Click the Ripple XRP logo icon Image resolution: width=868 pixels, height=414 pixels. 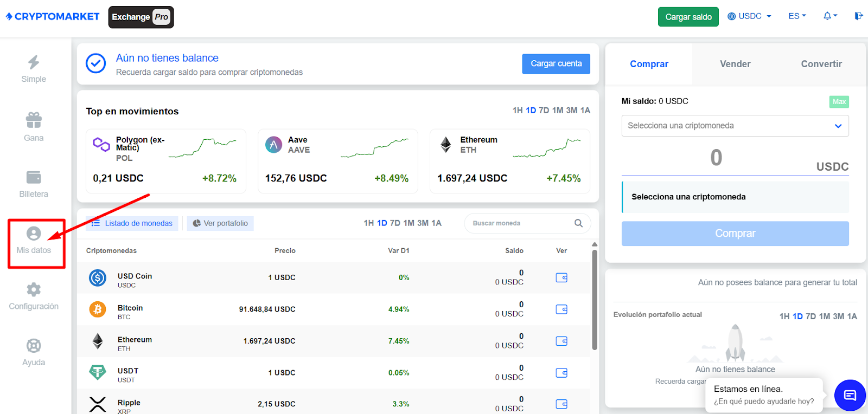98,404
